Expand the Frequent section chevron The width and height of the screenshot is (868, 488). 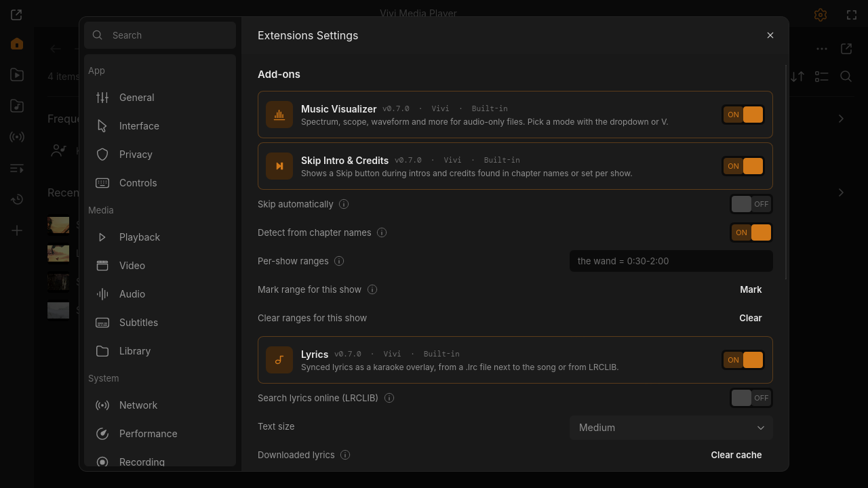click(841, 119)
